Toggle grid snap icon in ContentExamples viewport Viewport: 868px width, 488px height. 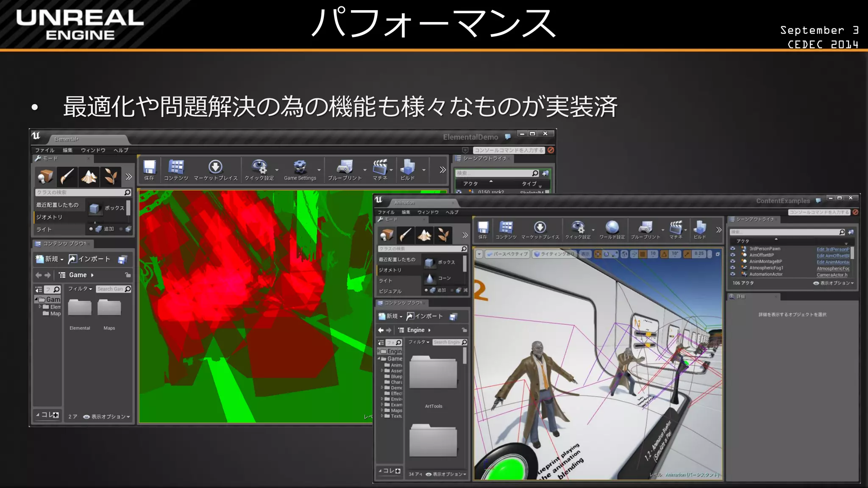(643, 254)
